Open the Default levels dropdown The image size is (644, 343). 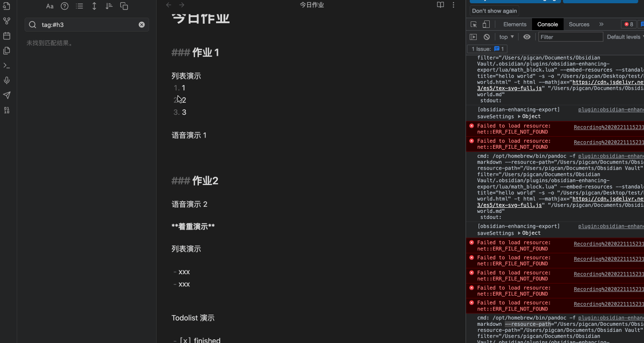[x=623, y=37]
